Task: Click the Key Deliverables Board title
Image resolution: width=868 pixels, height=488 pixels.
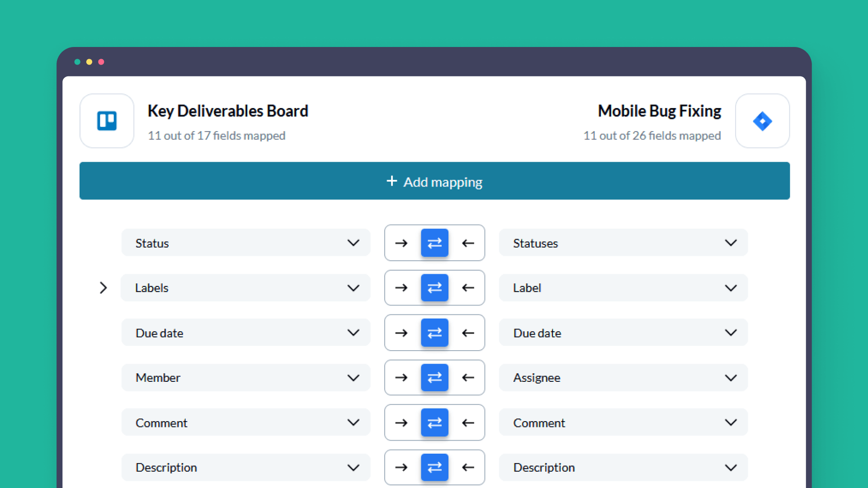Action: [228, 111]
